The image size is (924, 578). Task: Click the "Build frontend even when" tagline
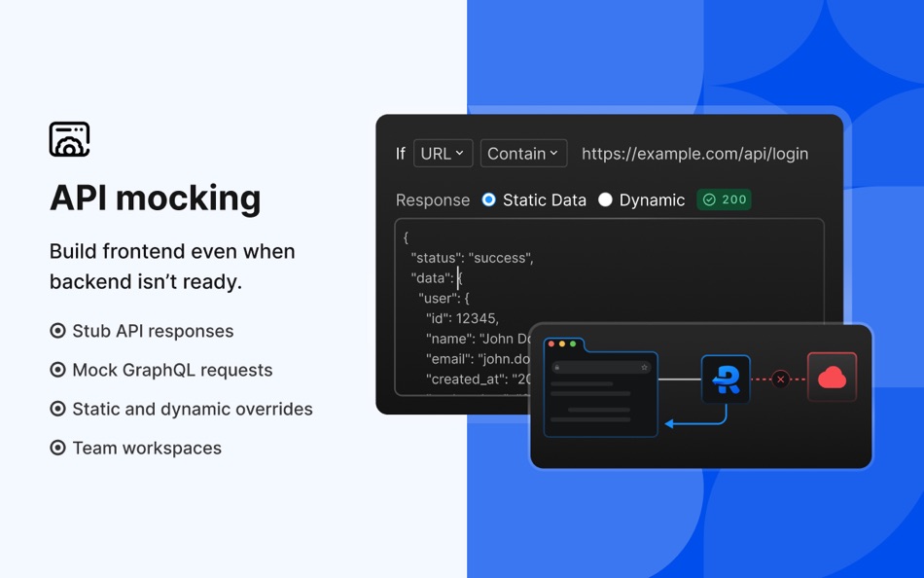point(172,251)
